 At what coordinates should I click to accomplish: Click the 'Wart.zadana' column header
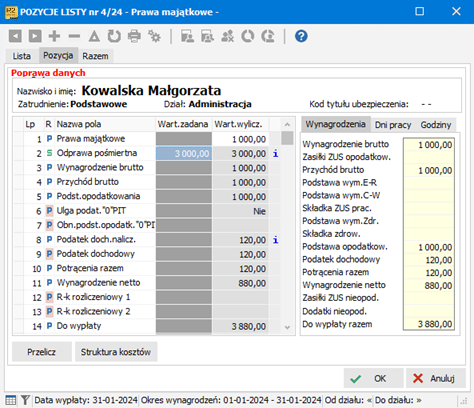(183, 124)
